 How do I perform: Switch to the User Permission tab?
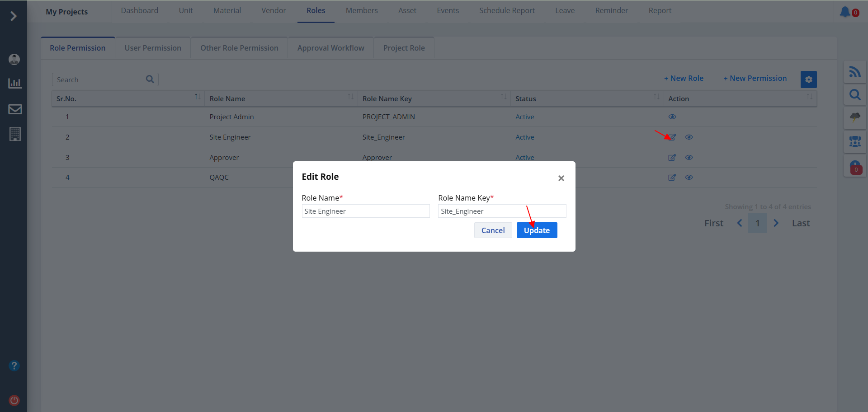point(153,48)
